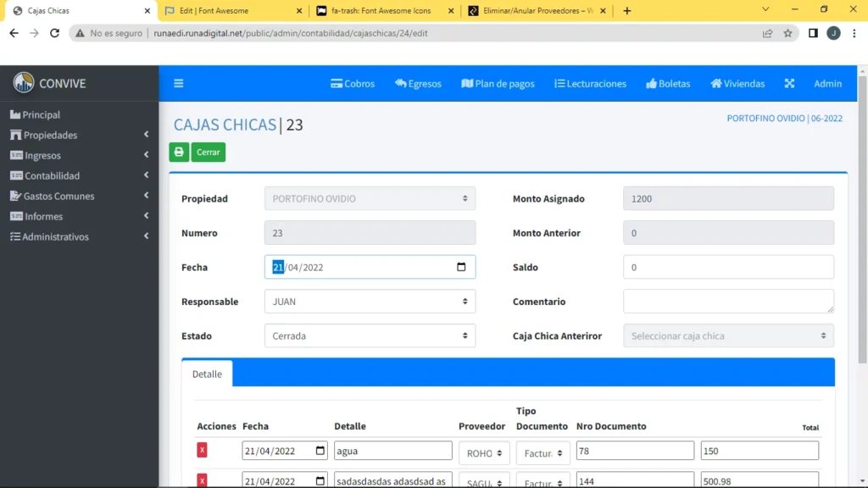This screenshot has width=868, height=488.
Task: Bookmark this page with star icon
Action: [787, 33]
